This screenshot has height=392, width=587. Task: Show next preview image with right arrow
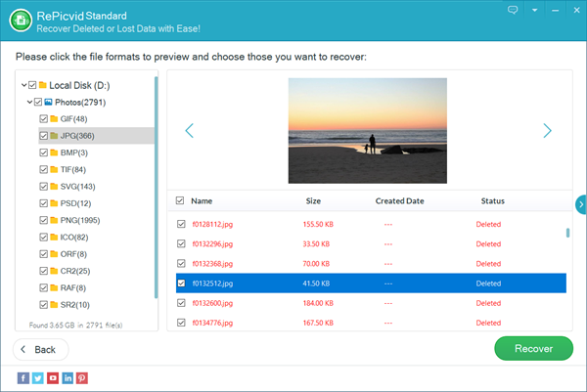coord(547,131)
